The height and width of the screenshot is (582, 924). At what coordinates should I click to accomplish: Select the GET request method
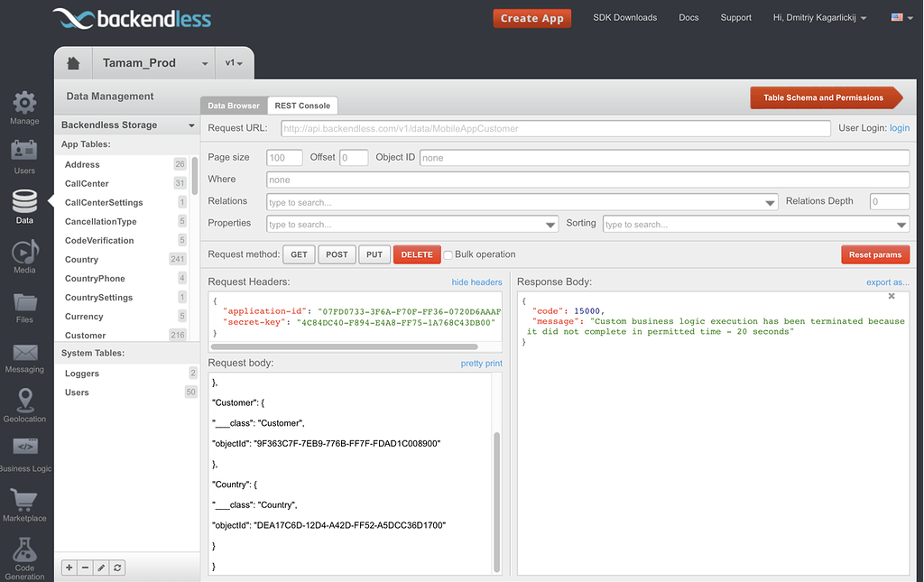pyautogui.click(x=299, y=254)
